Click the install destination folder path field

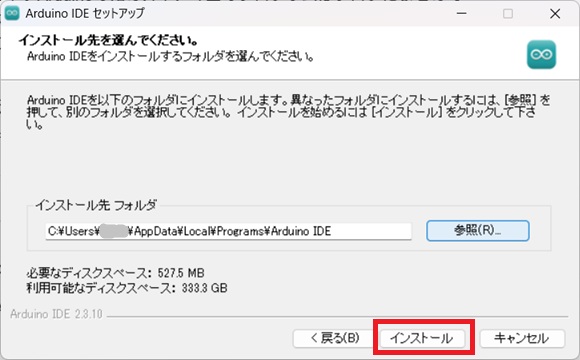point(228,231)
